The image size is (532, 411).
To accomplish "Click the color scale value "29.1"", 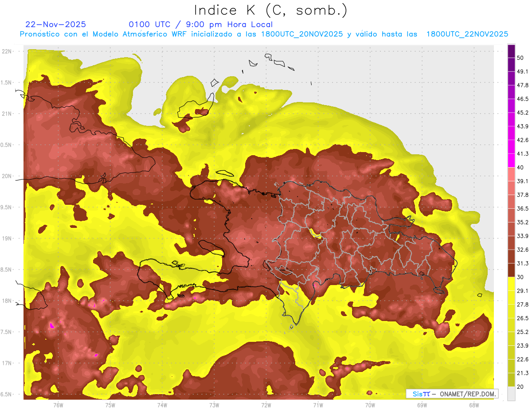I will (523, 291).
